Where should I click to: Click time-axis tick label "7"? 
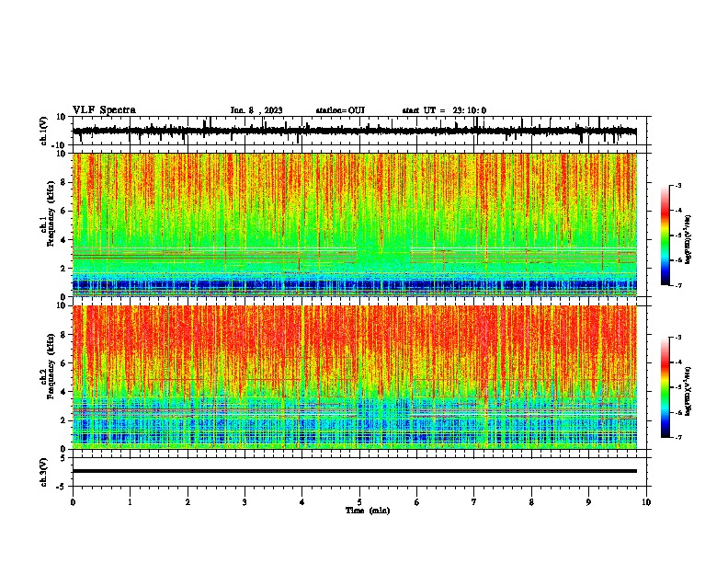coord(474,502)
